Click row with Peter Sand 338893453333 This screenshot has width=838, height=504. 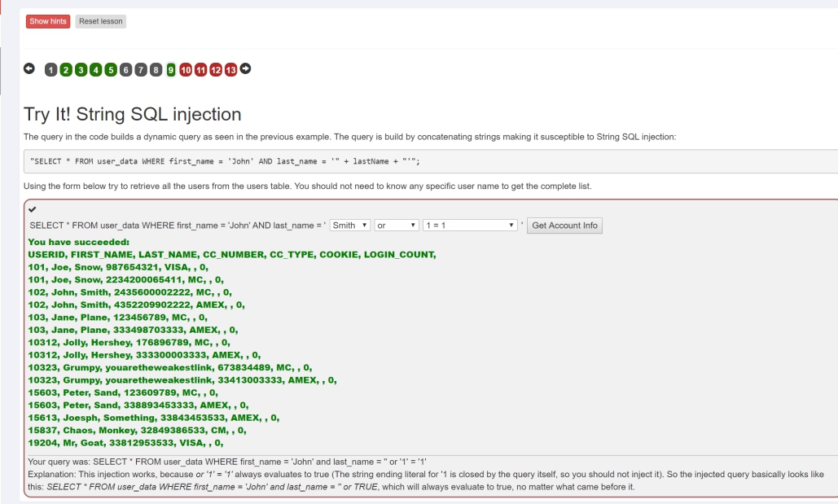pyautogui.click(x=138, y=405)
